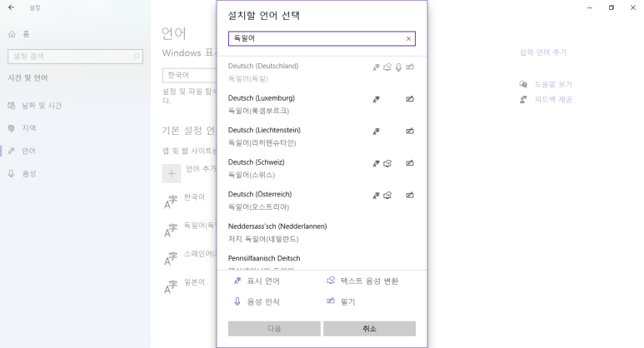644x348 pixels.
Task: Click 필기 legend handwriting icon
Action: tap(331, 301)
